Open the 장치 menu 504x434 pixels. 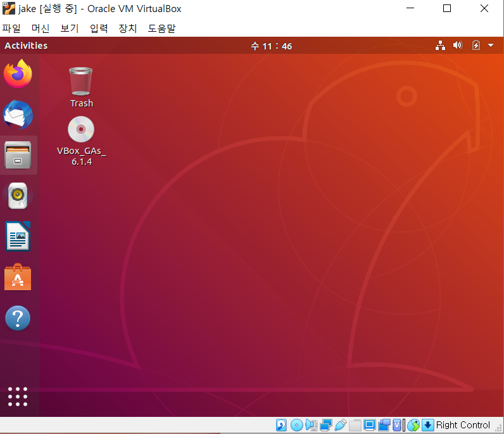click(128, 29)
